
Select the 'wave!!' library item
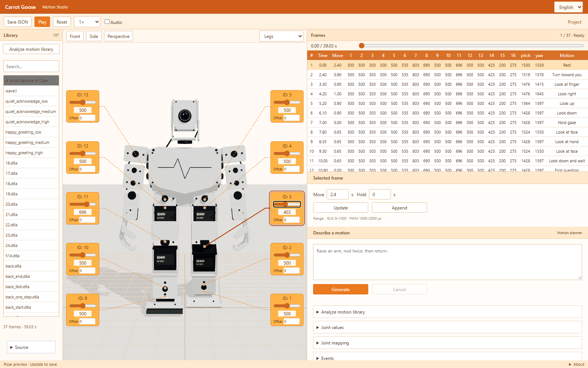[31, 91]
